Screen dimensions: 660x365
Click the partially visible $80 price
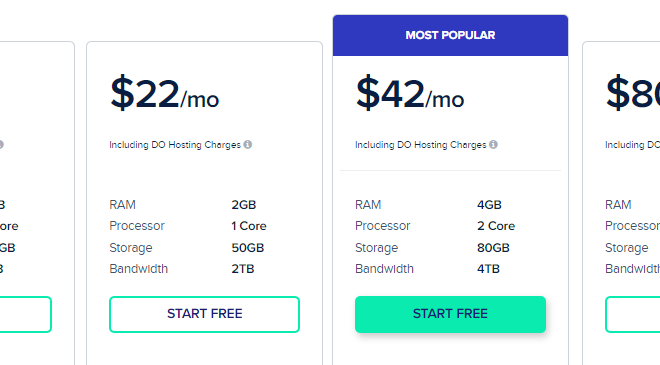(633, 93)
